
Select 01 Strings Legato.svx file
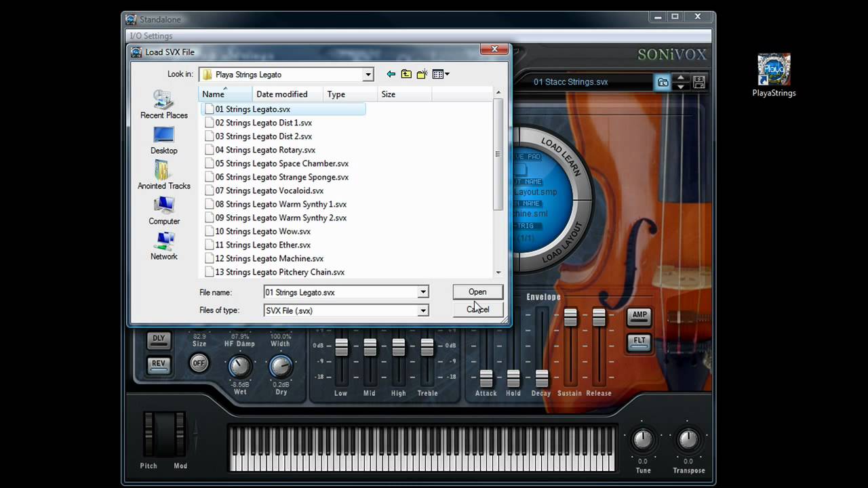tap(253, 109)
